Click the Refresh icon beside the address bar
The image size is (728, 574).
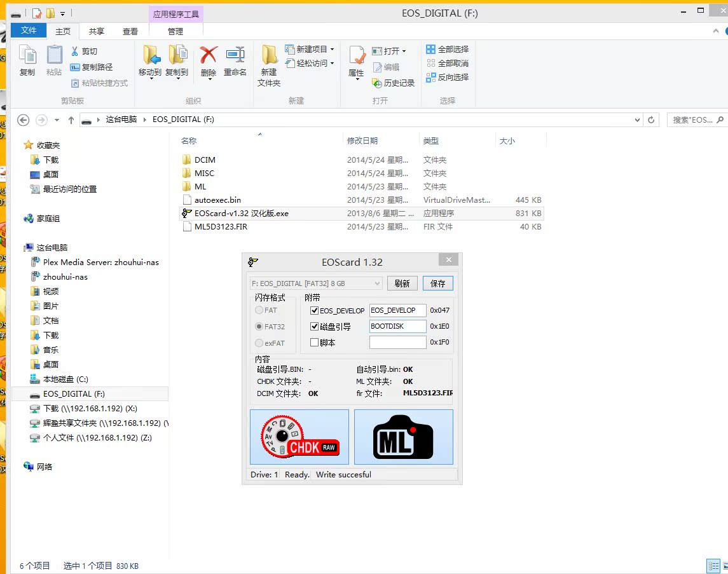pos(652,120)
